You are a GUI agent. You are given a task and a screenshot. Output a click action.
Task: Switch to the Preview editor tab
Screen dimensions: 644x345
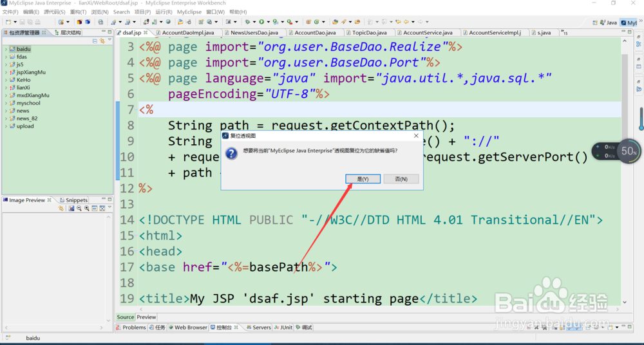point(146,317)
